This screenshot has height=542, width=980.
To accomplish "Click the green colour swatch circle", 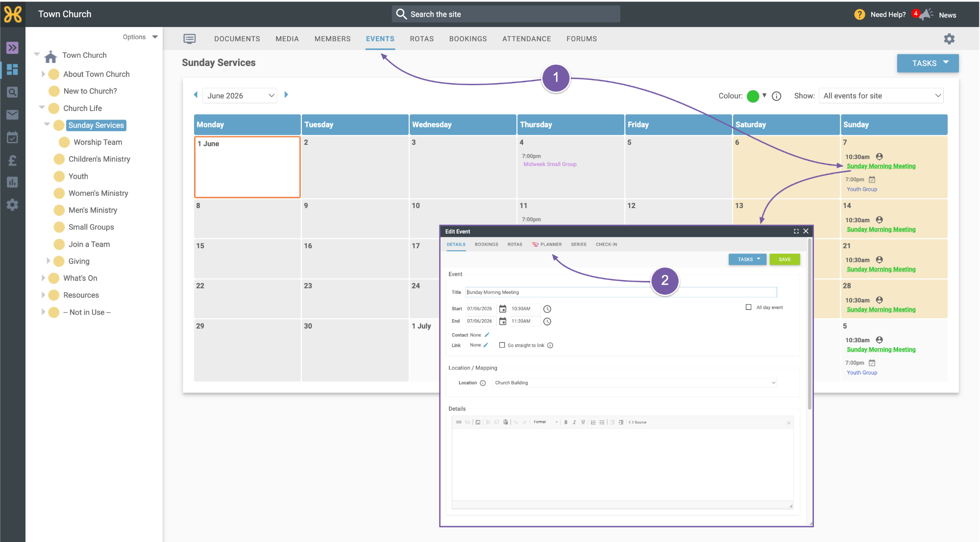I will point(753,96).
